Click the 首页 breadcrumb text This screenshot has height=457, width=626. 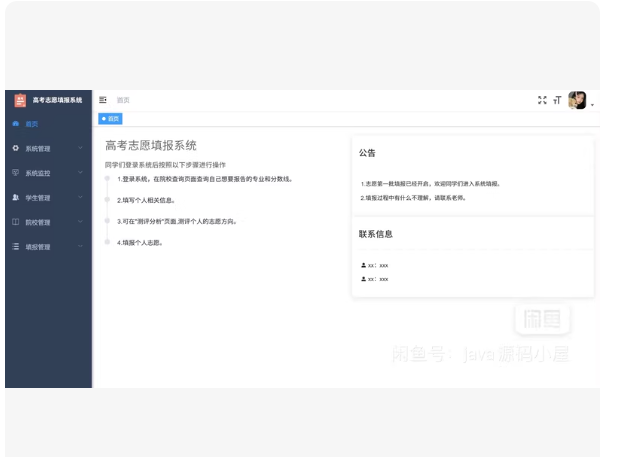pos(123,100)
